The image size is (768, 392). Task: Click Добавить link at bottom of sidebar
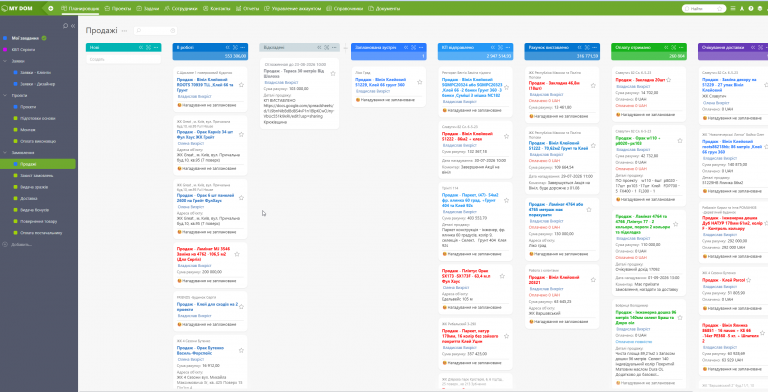22,244
